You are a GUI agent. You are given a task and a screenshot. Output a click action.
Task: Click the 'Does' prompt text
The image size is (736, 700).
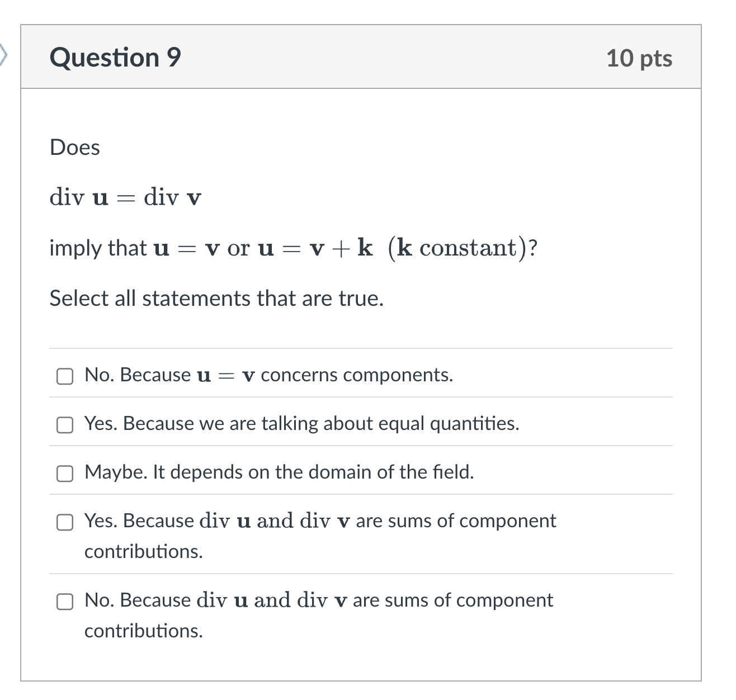pyautogui.click(x=74, y=147)
